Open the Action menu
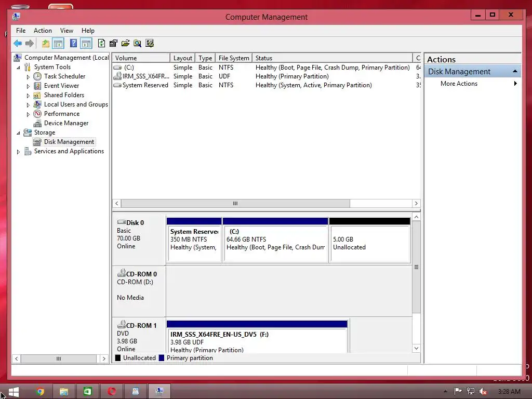This screenshot has height=399, width=532. [43, 31]
